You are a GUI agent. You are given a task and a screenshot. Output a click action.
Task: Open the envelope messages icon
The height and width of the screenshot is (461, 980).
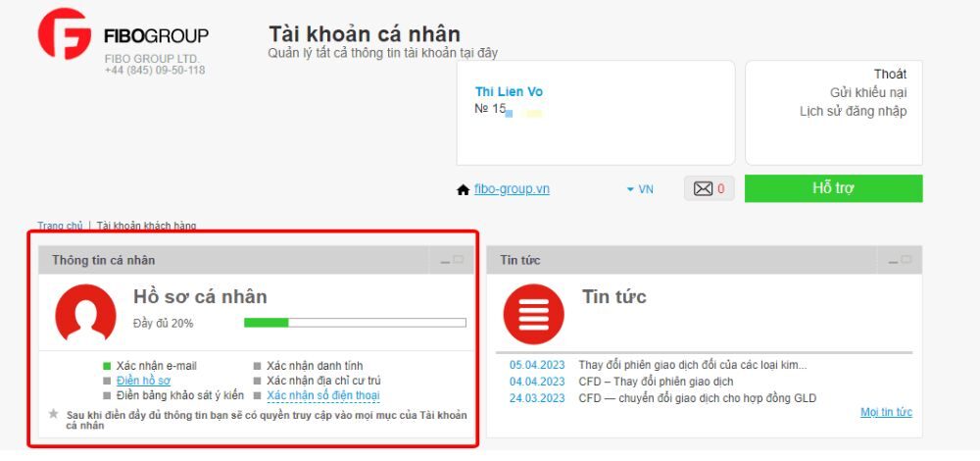click(x=703, y=188)
